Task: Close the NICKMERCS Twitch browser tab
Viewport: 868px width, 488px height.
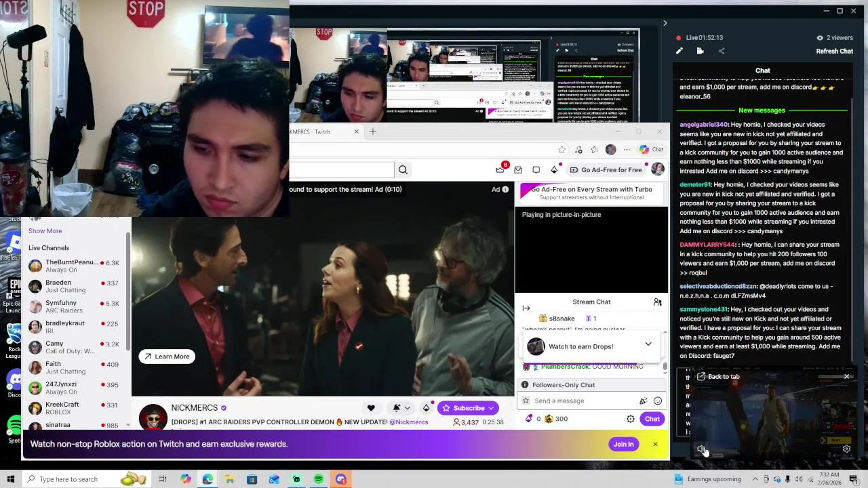Action: [x=356, y=131]
